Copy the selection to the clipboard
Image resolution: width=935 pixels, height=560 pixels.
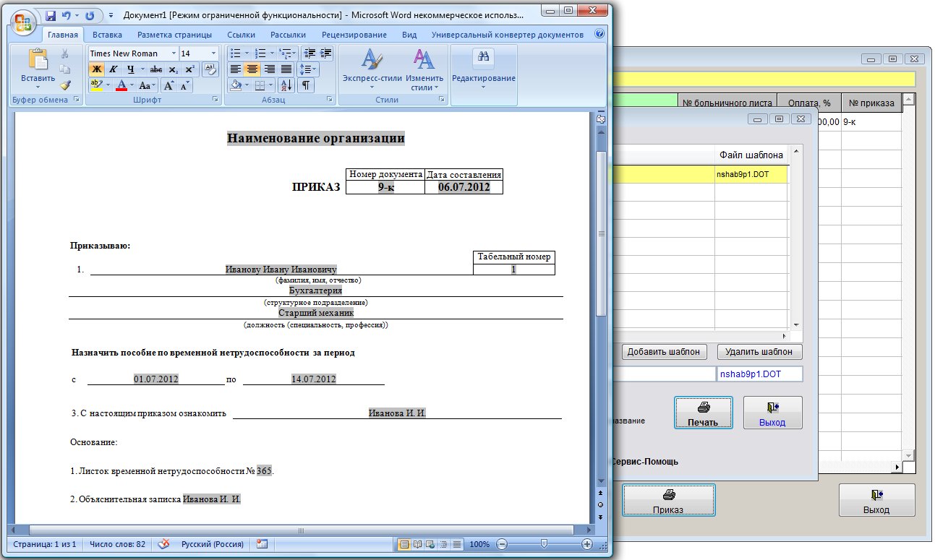(x=65, y=69)
